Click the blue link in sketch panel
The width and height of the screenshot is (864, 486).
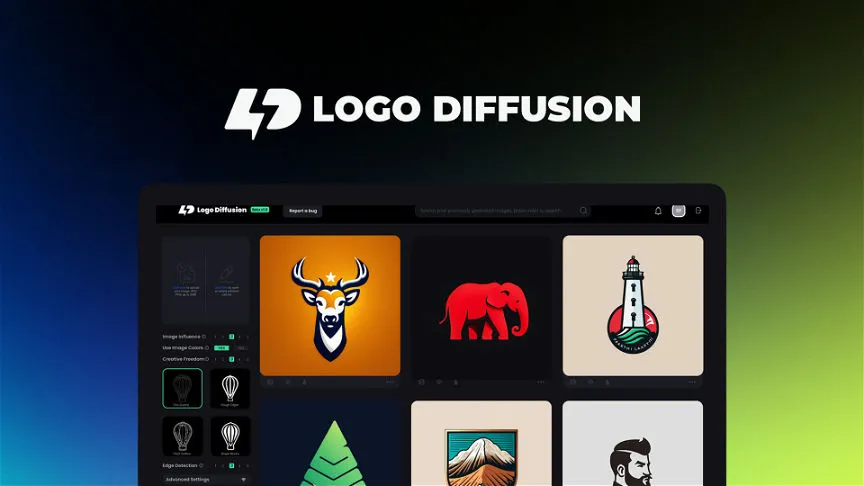[220, 288]
